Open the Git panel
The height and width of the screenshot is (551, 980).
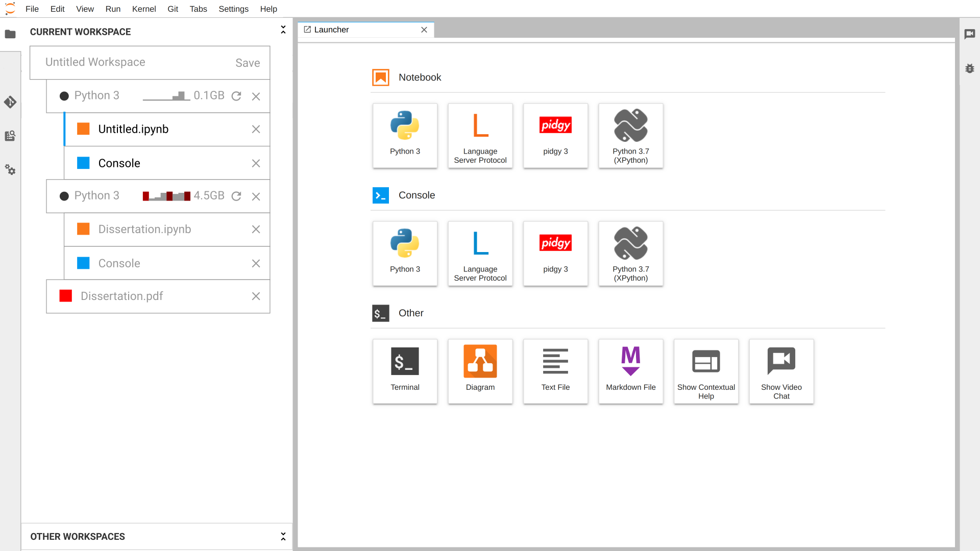pyautogui.click(x=10, y=102)
